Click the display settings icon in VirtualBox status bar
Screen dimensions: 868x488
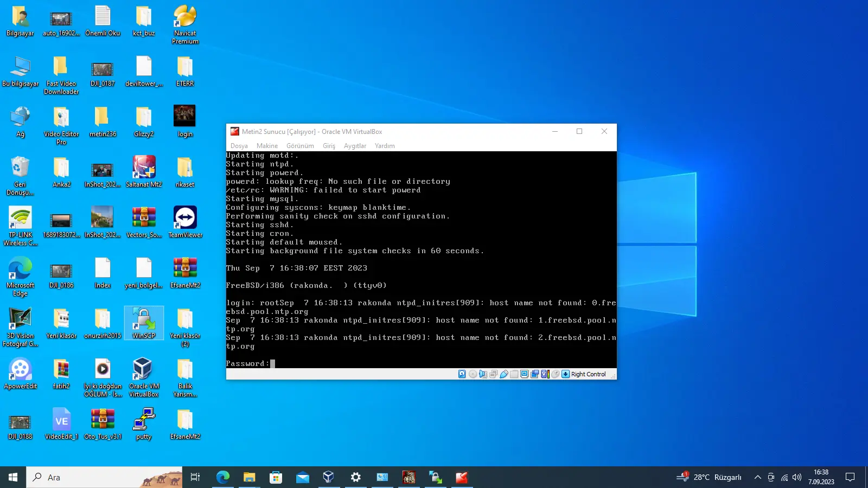pyautogui.click(x=524, y=374)
